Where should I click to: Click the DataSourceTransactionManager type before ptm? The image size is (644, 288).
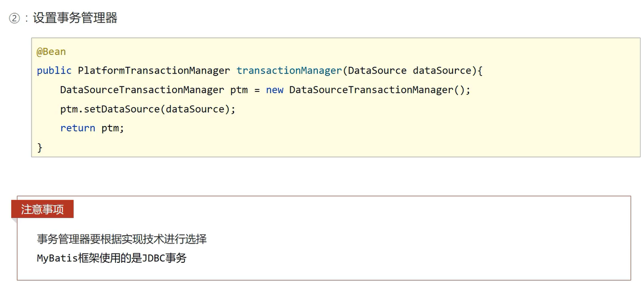click(x=142, y=90)
